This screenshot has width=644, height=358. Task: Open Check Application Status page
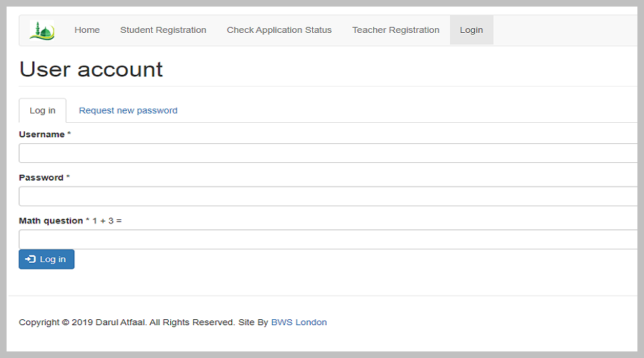click(x=279, y=30)
